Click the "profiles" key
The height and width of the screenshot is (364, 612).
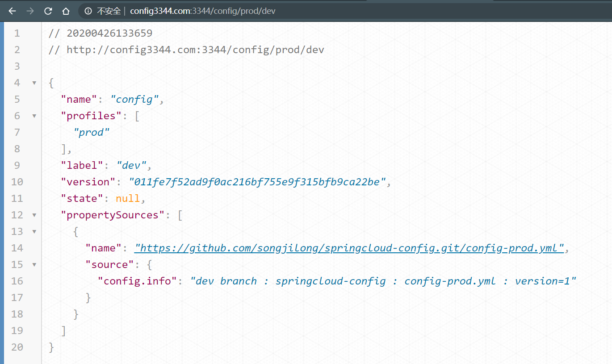[92, 116]
